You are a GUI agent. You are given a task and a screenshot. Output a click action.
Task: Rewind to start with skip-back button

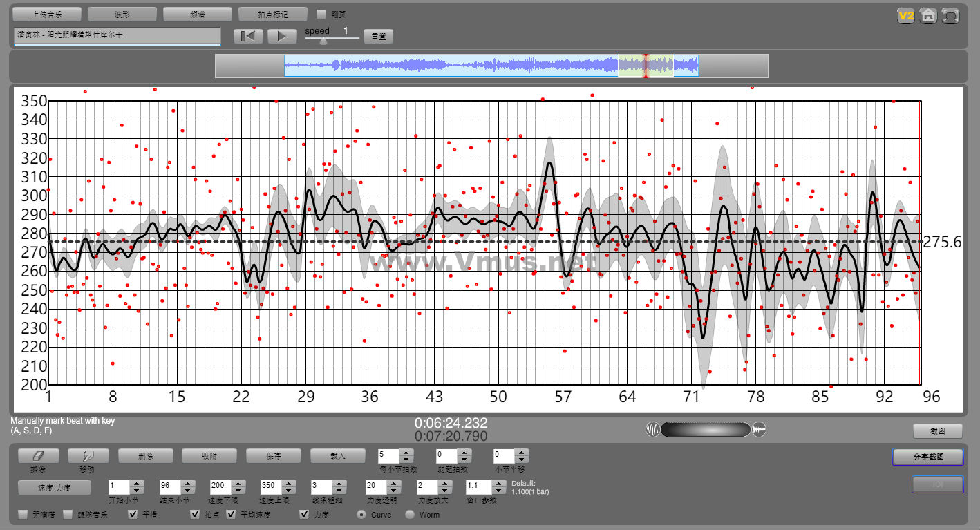click(247, 37)
